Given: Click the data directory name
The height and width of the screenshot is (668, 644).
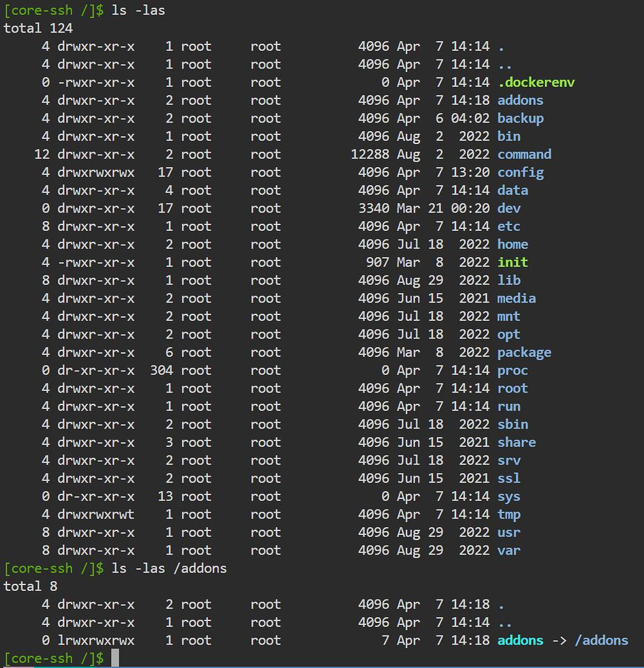Looking at the screenshot, I should click(x=513, y=190).
